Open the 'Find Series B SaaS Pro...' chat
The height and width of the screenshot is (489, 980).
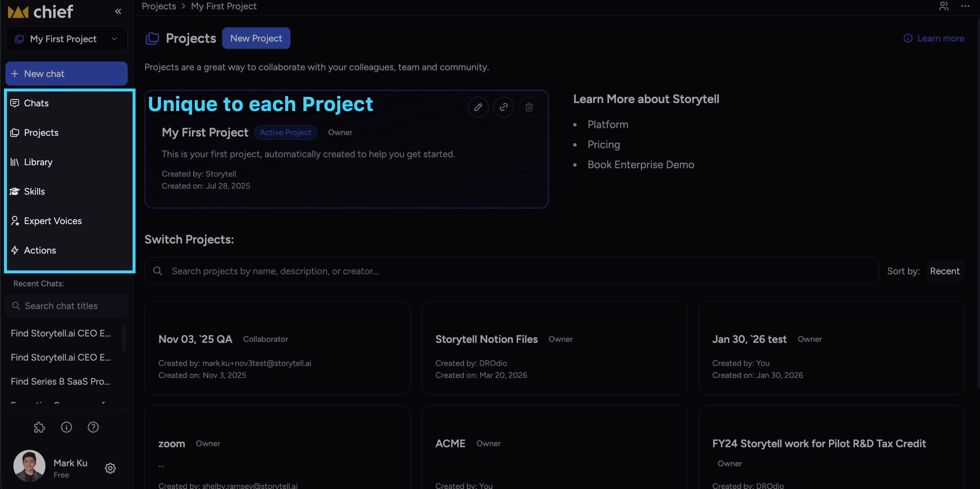(61, 381)
